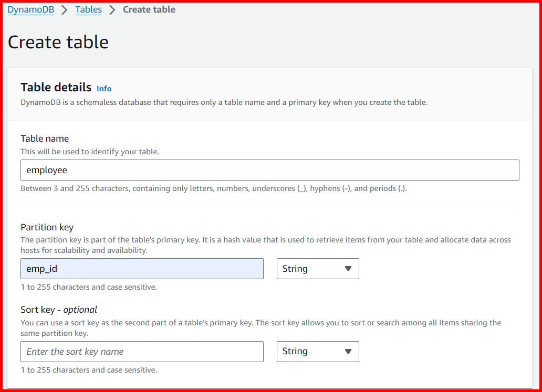Select the partition key field showing emp_id
This screenshot has height=392, width=542.
point(142,269)
